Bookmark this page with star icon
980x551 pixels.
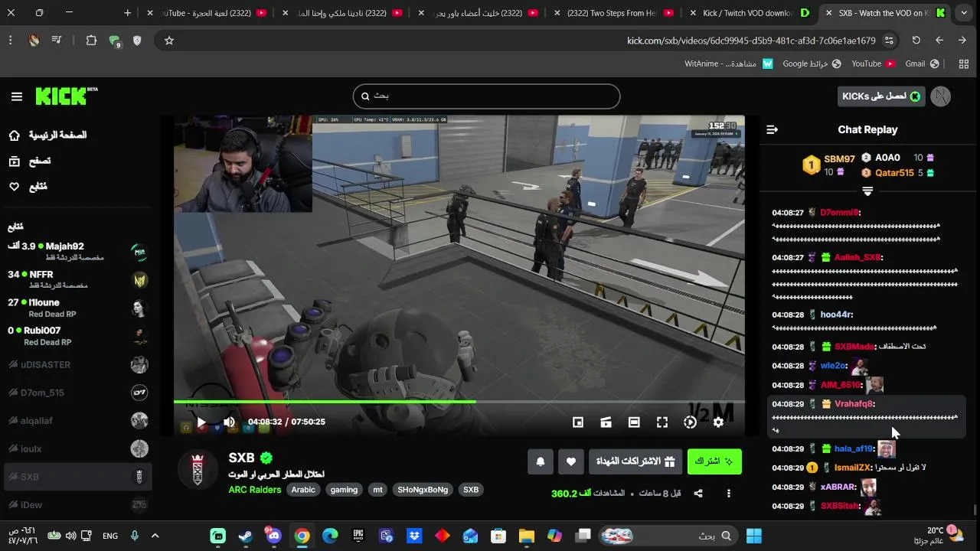point(169,41)
